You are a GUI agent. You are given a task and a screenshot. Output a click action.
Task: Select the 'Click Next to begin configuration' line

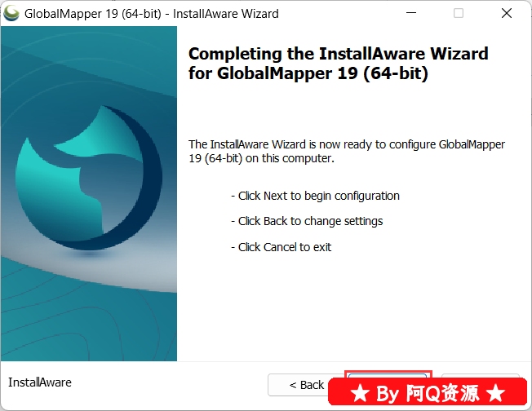[x=315, y=196]
